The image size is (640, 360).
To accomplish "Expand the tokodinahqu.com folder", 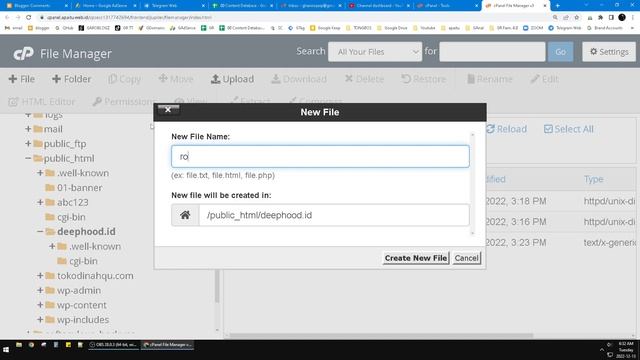I will (x=40, y=276).
